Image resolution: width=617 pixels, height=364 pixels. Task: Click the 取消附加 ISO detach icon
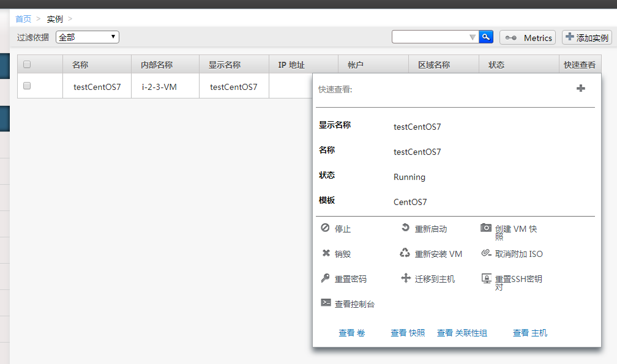coord(485,253)
